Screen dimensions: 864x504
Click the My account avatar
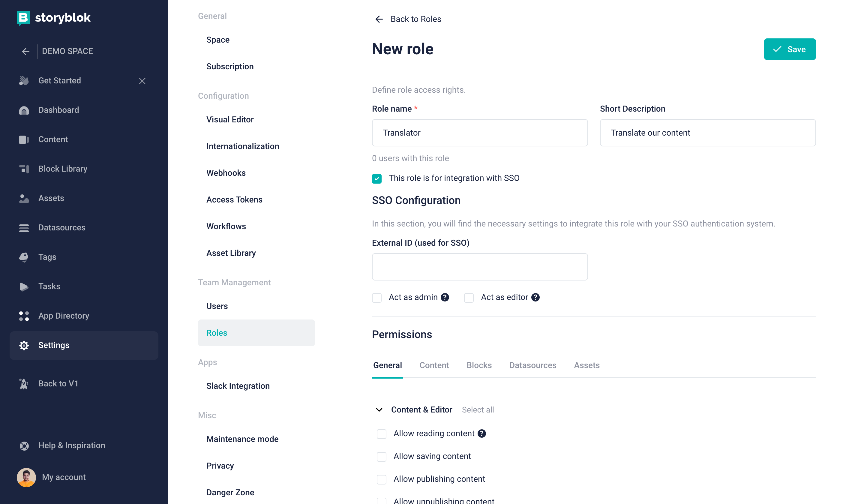pos(26,477)
